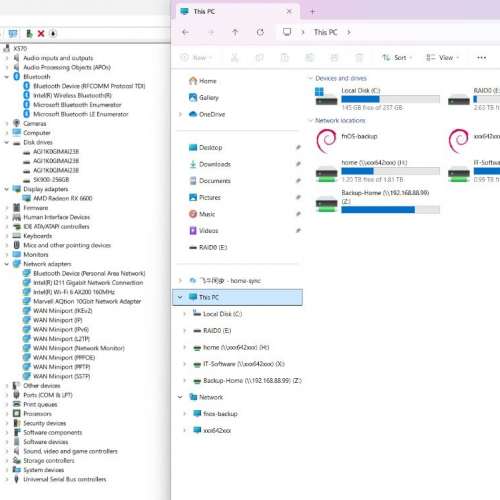Collapse the Network adapters category
This screenshot has width=500, height=500.
pyautogui.click(x=6, y=264)
